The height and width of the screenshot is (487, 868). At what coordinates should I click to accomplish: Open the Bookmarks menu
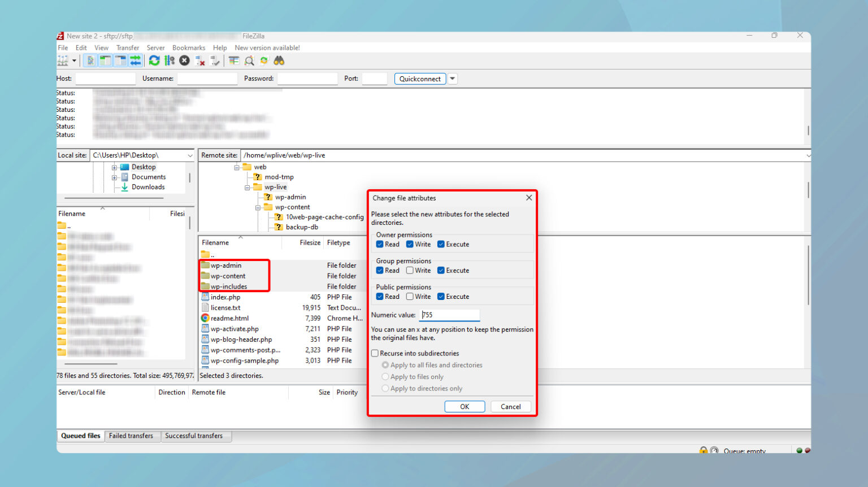[188, 48]
